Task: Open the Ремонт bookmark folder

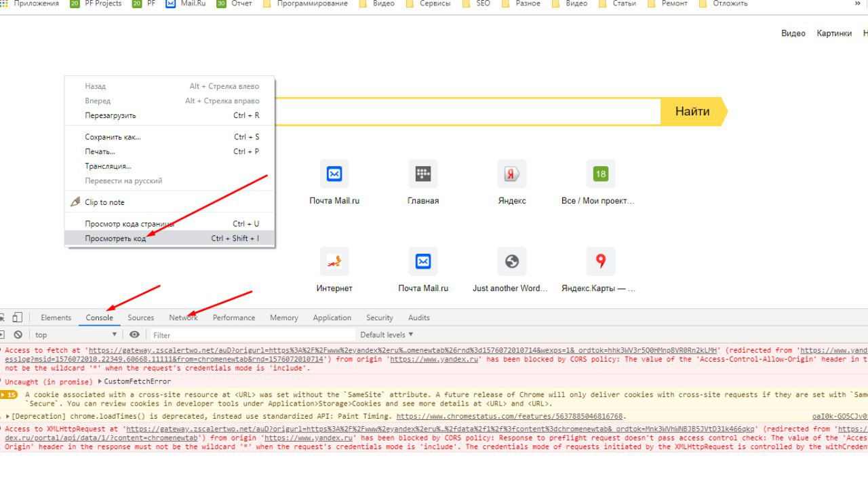Action: click(x=667, y=3)
